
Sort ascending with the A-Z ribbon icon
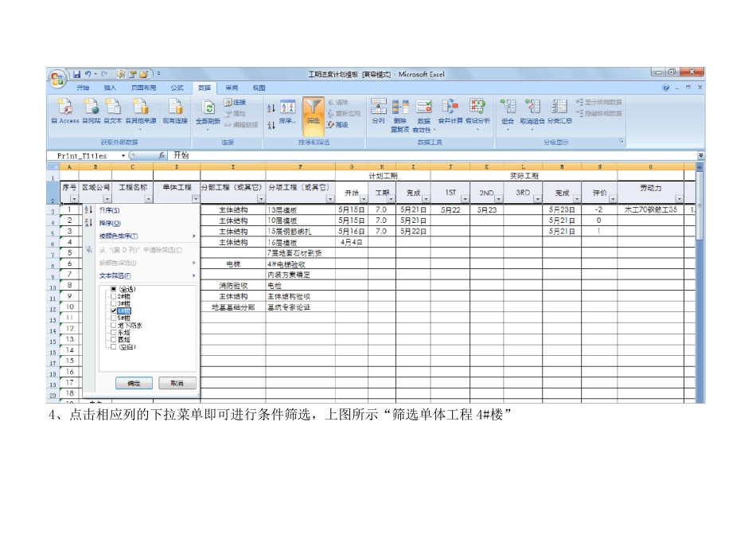(x=271, y=108)
